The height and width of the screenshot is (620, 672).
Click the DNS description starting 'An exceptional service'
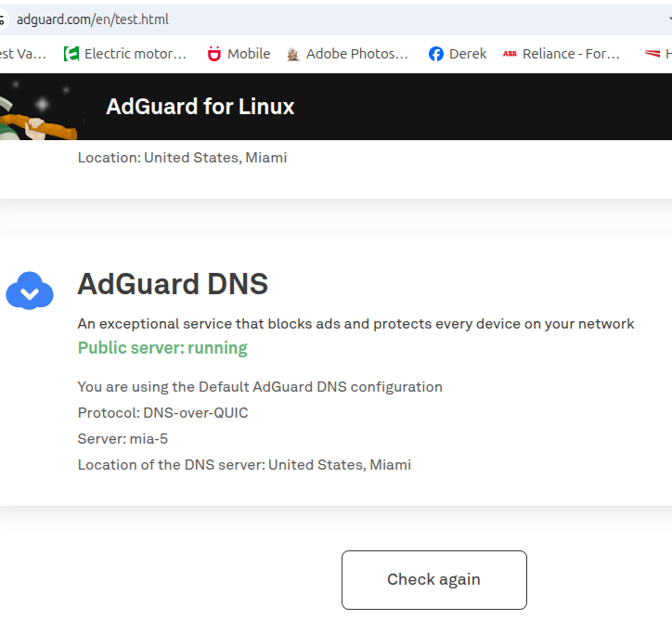point(355,324)
